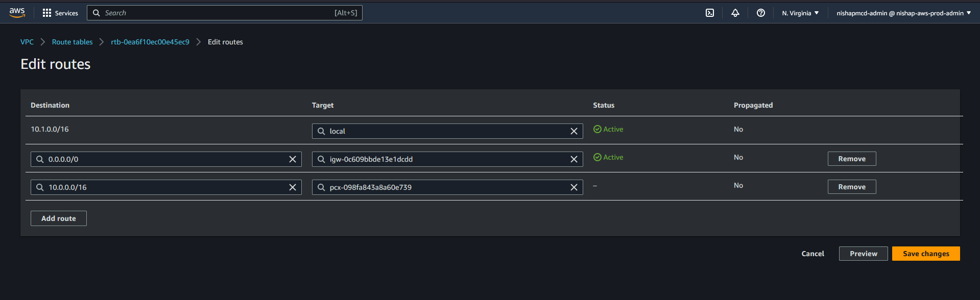Screen dimensions: 980x300
Task: Go to VPC breadcrumb link
Action: pos(27,42)
